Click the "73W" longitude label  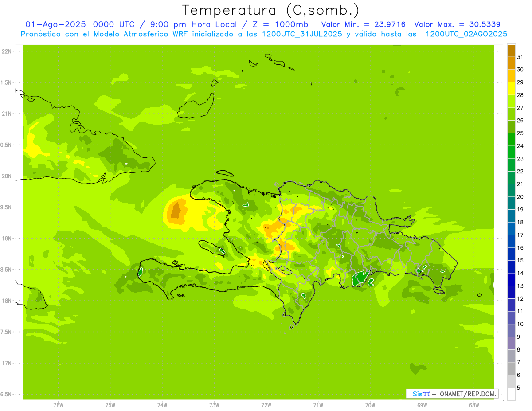coord(214,405)
